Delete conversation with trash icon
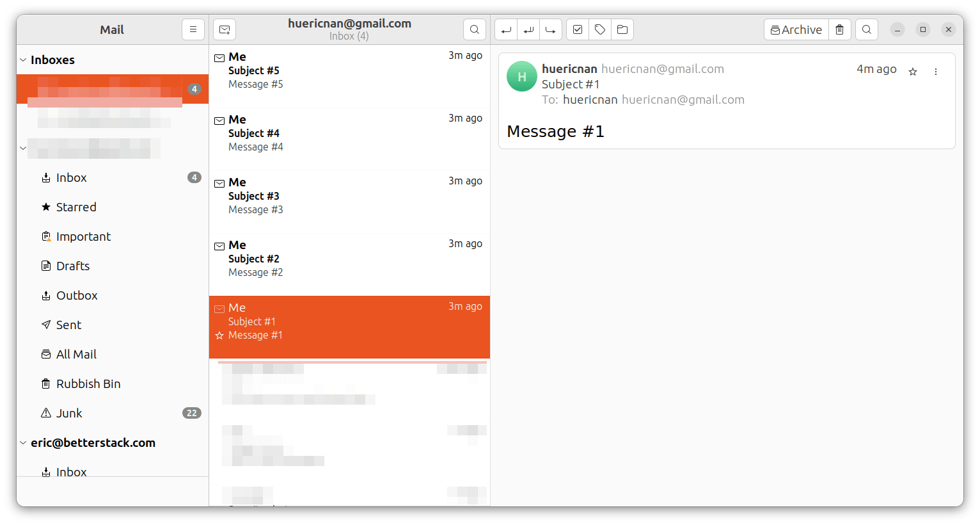Viewport: 980px width, 525px height. pyautogui.click(x=840, y=29)
